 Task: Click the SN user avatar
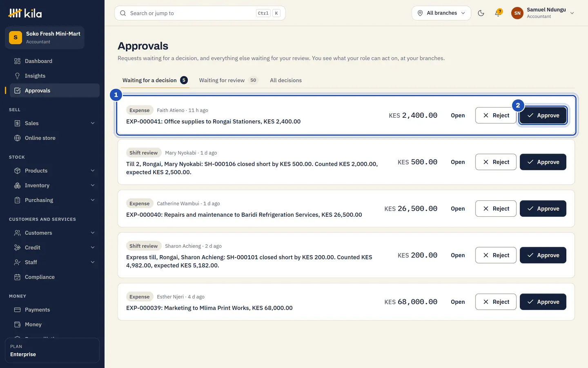(517, 13)
